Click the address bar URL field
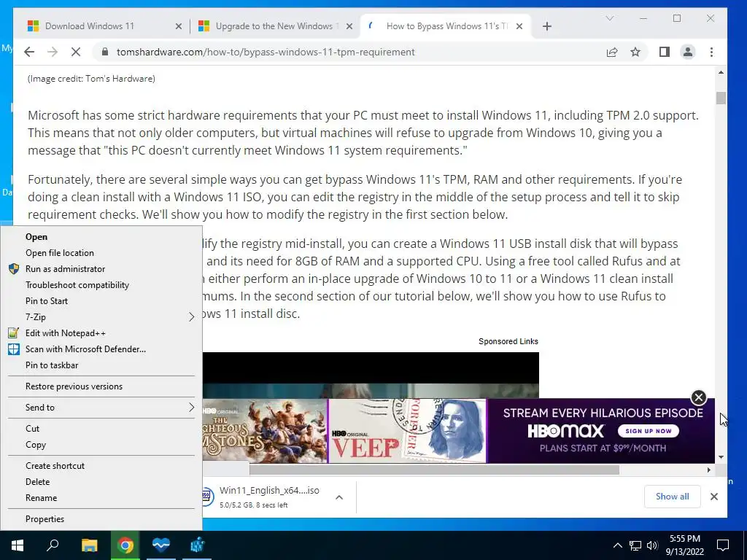747x560 pixels. point(266,52)
